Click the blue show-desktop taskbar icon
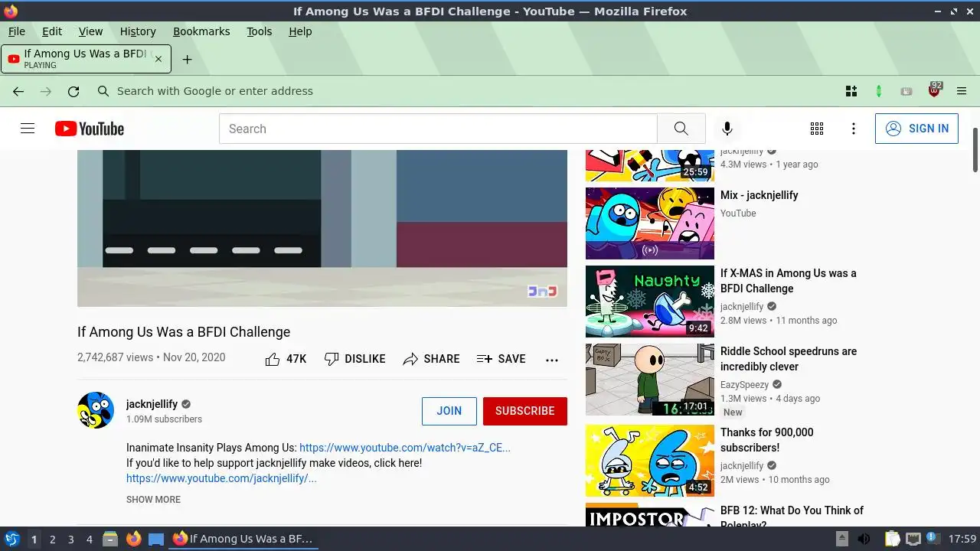 (156, 539)
